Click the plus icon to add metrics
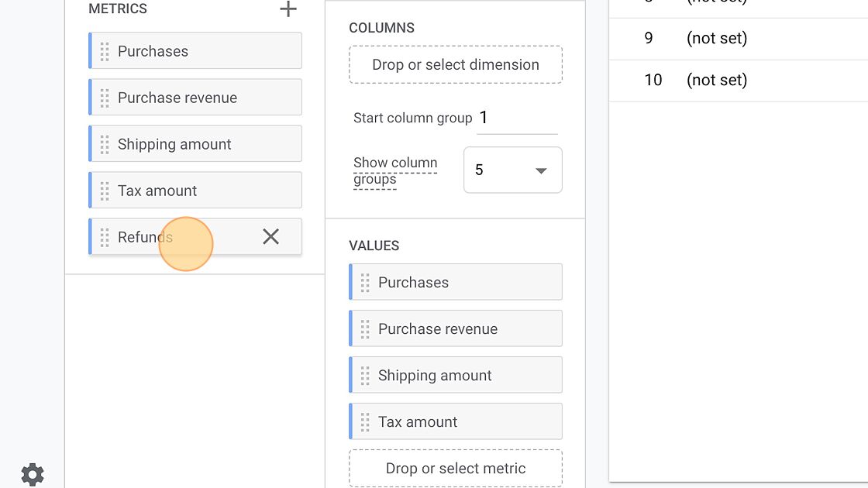Image resolution: width=868 pixels, height=488 pixels. [x=288, y=9]
